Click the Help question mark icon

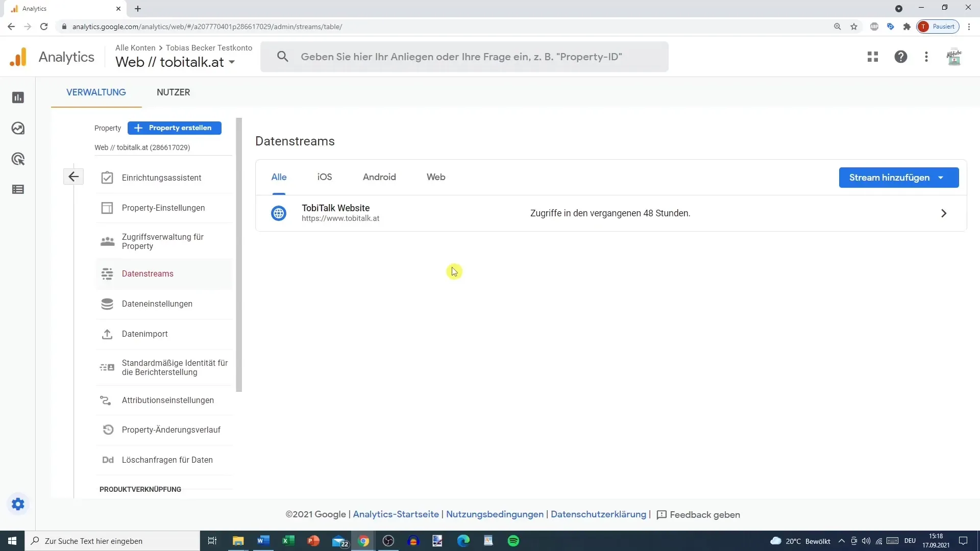[x=900, y=57]
